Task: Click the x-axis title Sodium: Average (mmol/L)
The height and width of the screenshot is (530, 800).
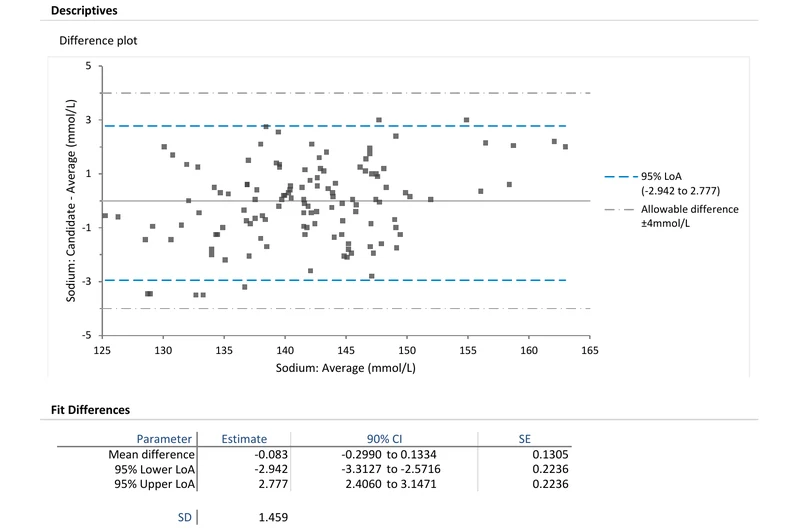Action: [345, 368]
